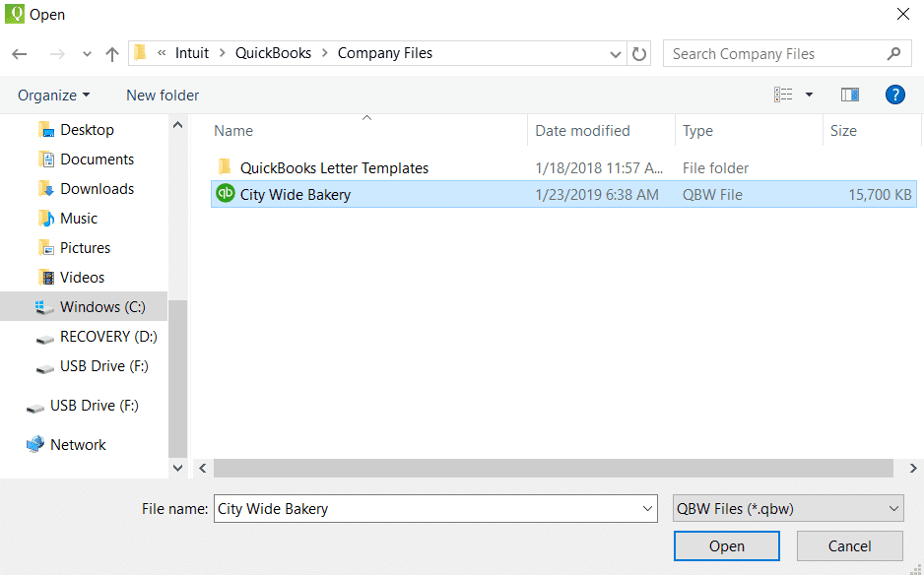The height and width of the screenshot is (575, 924).
Task: Select the top-level USB Drive (F:) entry
Action: click(x=95, y=406)
